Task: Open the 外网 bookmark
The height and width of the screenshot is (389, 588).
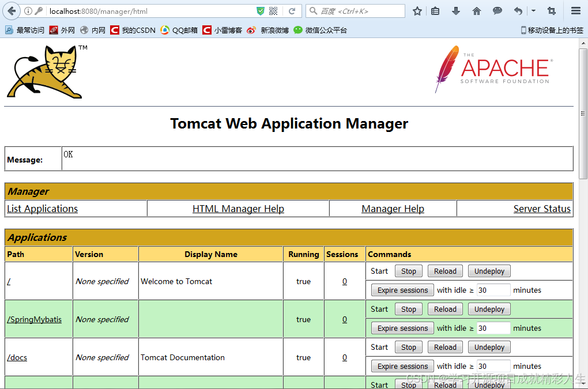Action: (62, 31)
